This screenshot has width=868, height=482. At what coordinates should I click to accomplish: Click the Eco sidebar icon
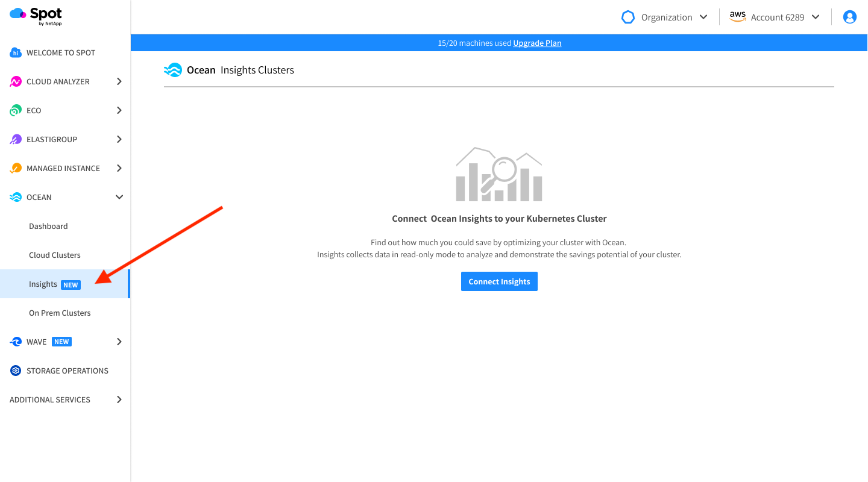click(16, 110)
